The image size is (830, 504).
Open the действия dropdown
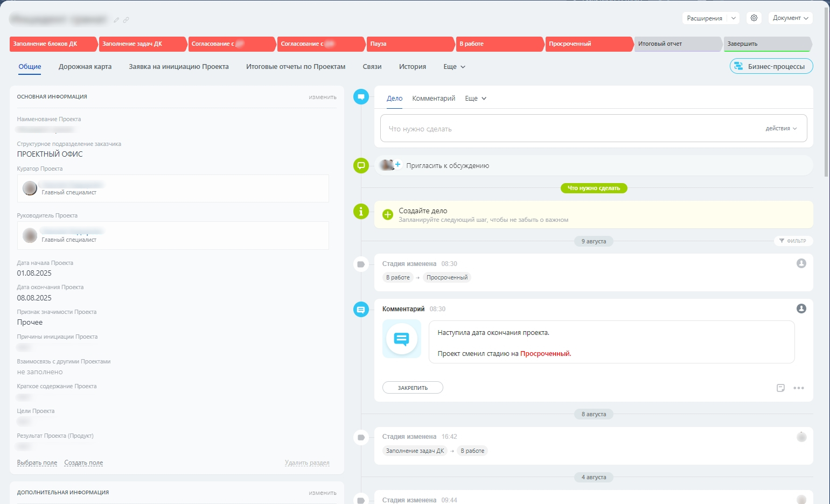781,129
